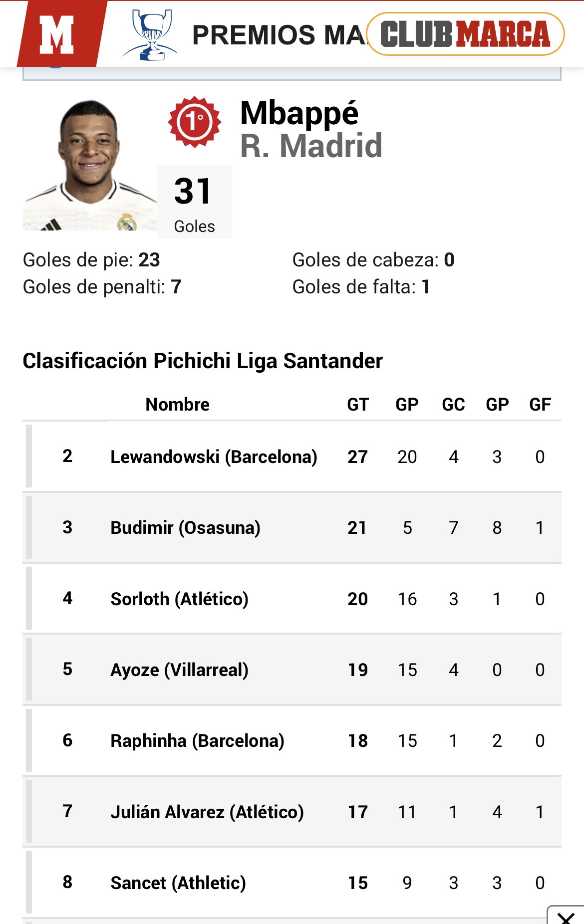Open the Lewandowski (Barcelona) row
The width and height of the screenshot is (584, 924).
pos(214,457)
